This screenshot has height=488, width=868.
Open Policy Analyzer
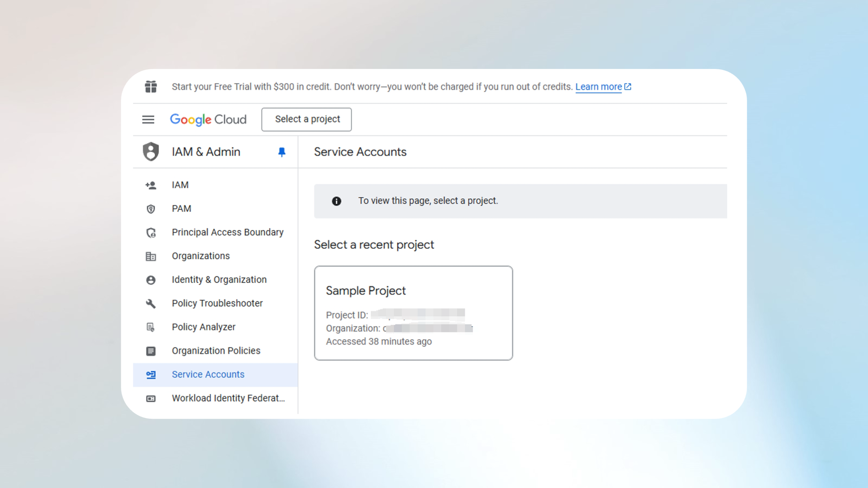[x=203, y=327]
